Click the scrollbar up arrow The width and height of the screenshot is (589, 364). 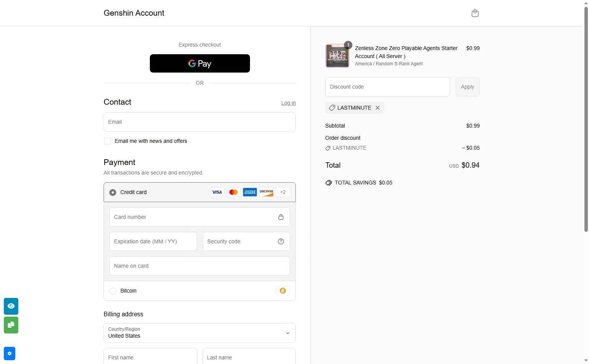(586, 3)
